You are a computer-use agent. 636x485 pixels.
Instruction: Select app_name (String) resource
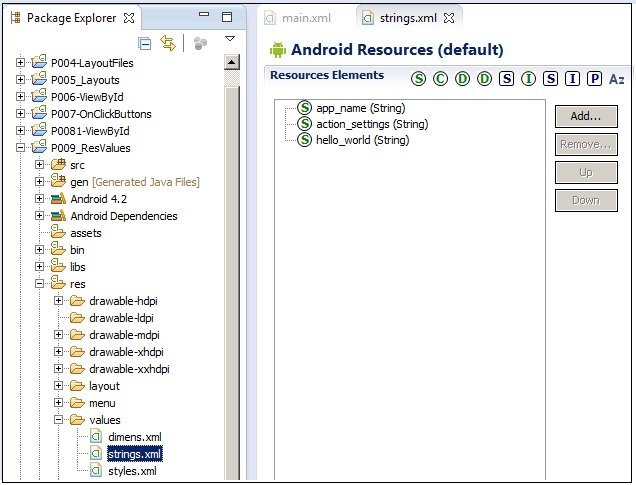361,108
